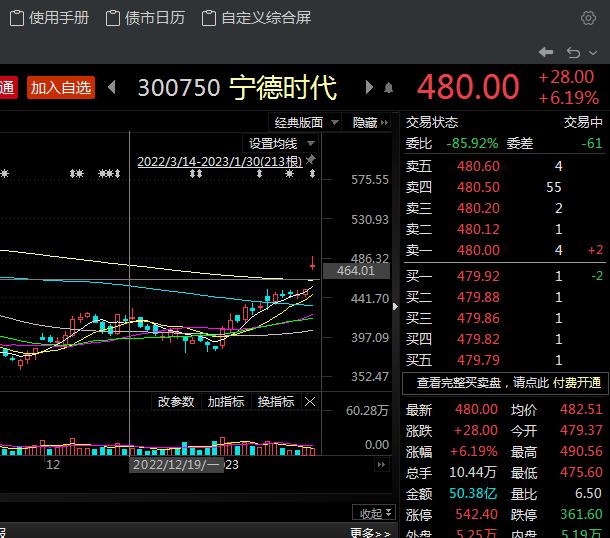Image resolution: width=610 pixels, height=538 pixels.
Task: Click 最高 value 490.56
Action: pos(581,451)
